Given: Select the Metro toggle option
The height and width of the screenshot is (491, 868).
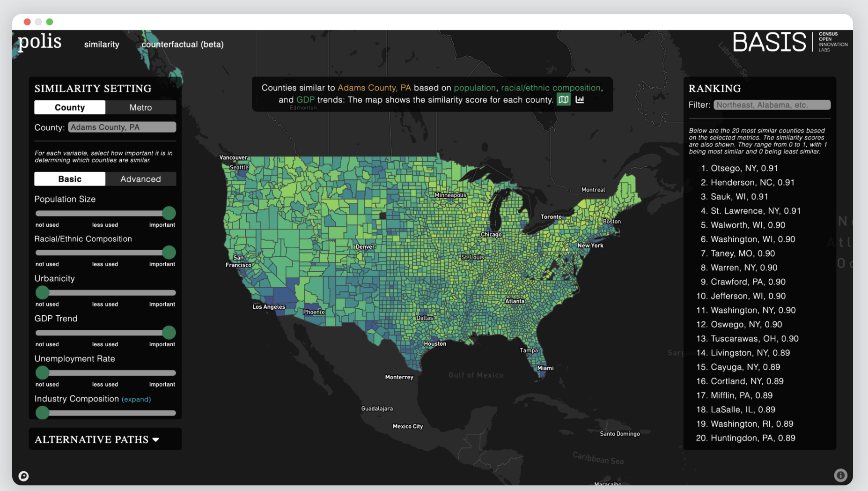Looking at the screenshot, I should coord(140,107).
